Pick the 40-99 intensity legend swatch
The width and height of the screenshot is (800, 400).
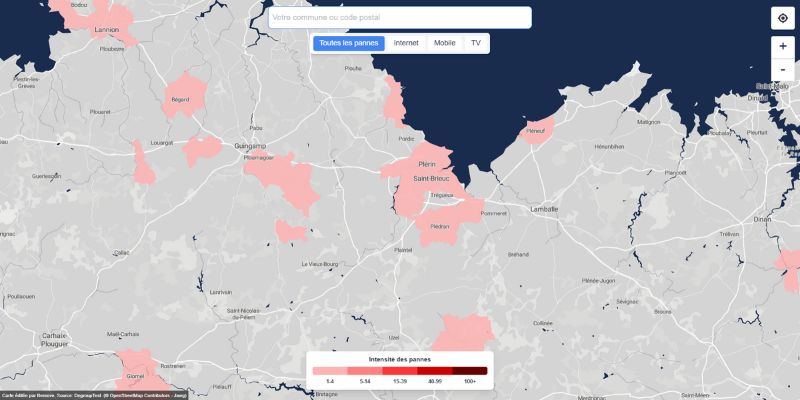point(435,371)
